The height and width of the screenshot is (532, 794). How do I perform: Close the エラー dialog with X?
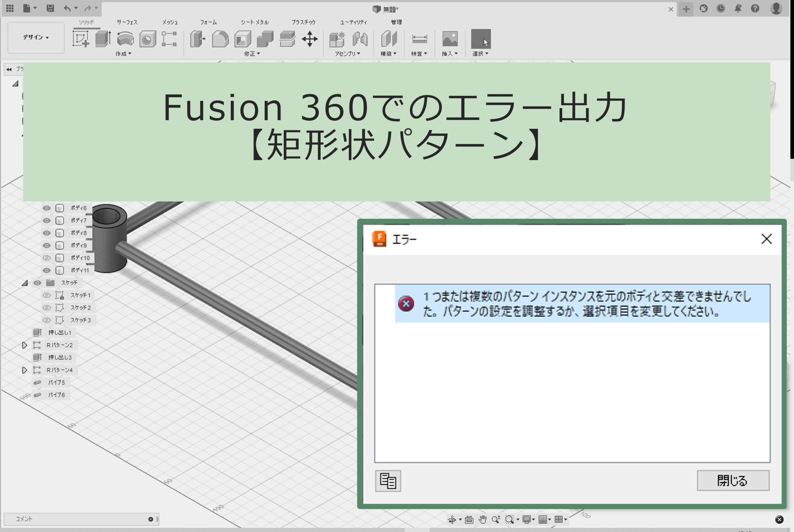tap(766, 239)
